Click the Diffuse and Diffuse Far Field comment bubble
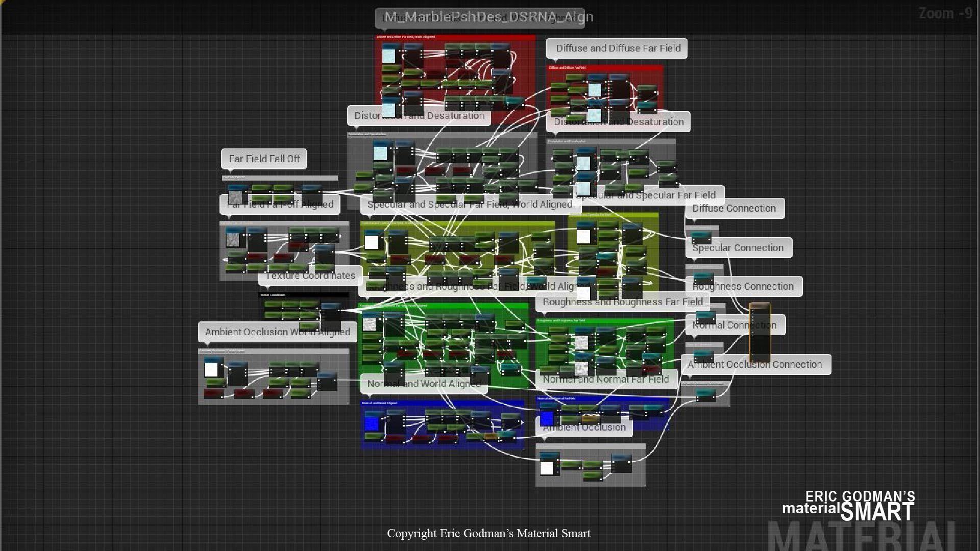 617,48
